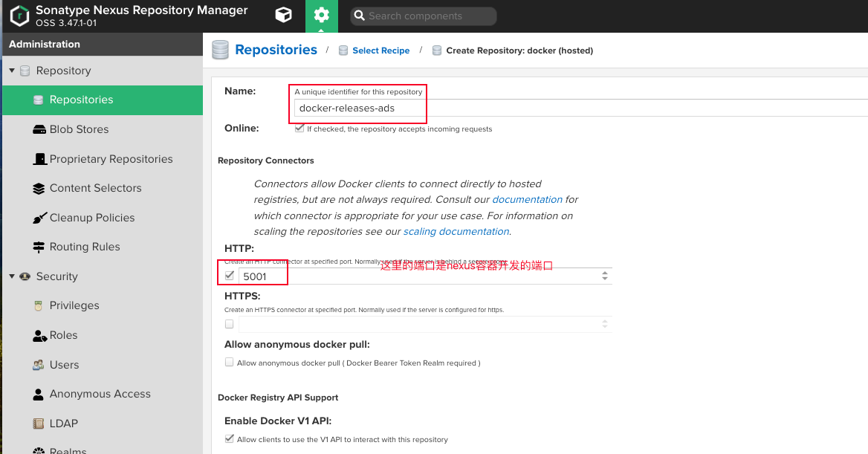Open the documentation link
This screenshot has height=454, width=868.
(x=527, y=199)
